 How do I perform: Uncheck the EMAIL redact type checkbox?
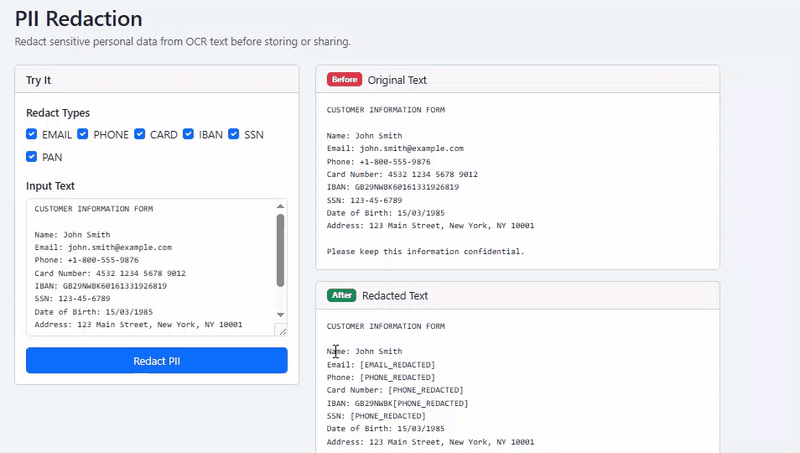pyautogui.click(x=32, y=134)
